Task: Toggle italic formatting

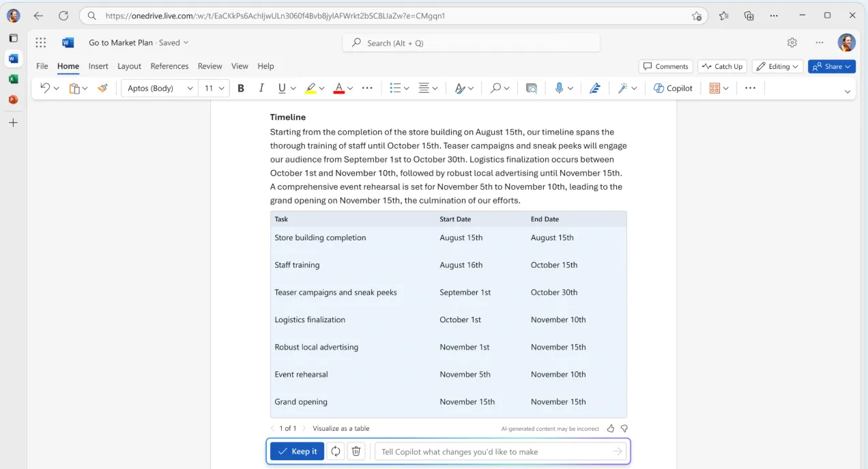Action: (261, 88)
